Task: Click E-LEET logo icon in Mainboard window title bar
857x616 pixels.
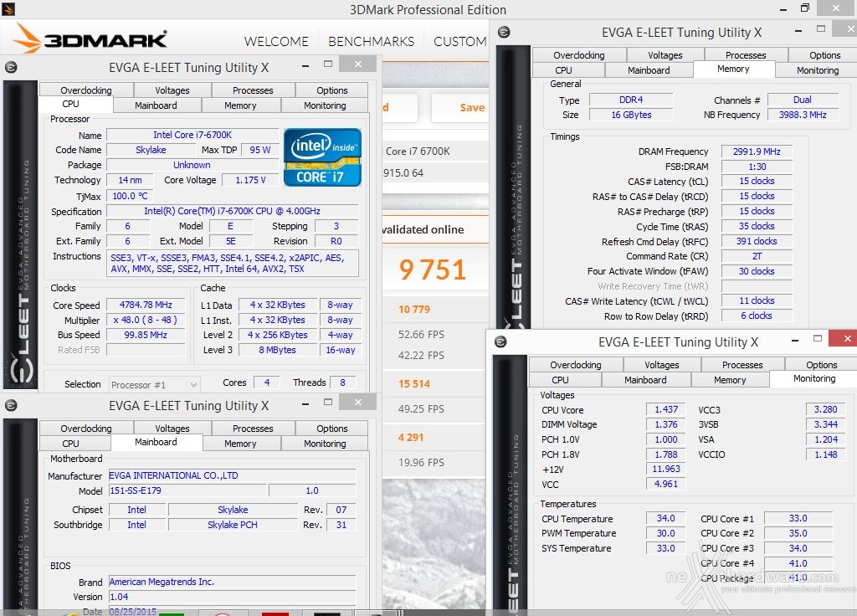Action: (x=11, y=405)
